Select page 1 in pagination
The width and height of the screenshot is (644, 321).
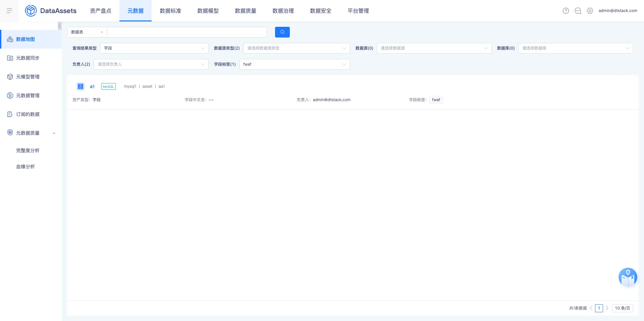tap(599, 308)
